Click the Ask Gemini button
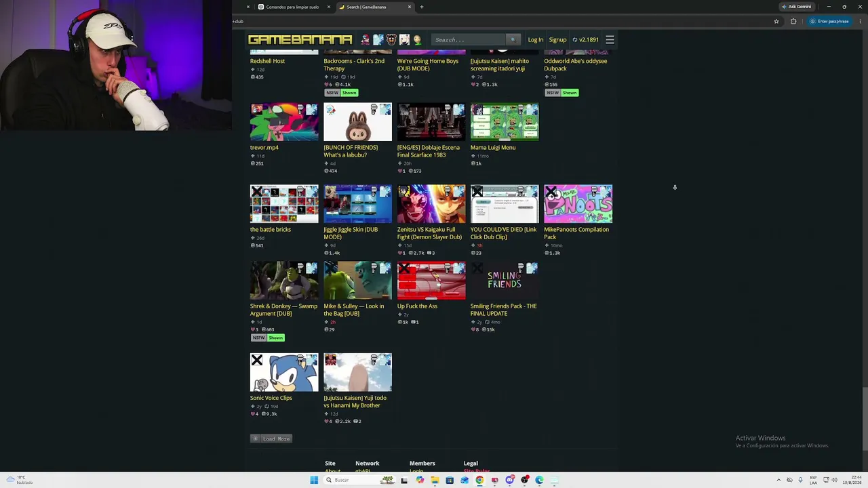868x488 pixels. pos(797,7)
